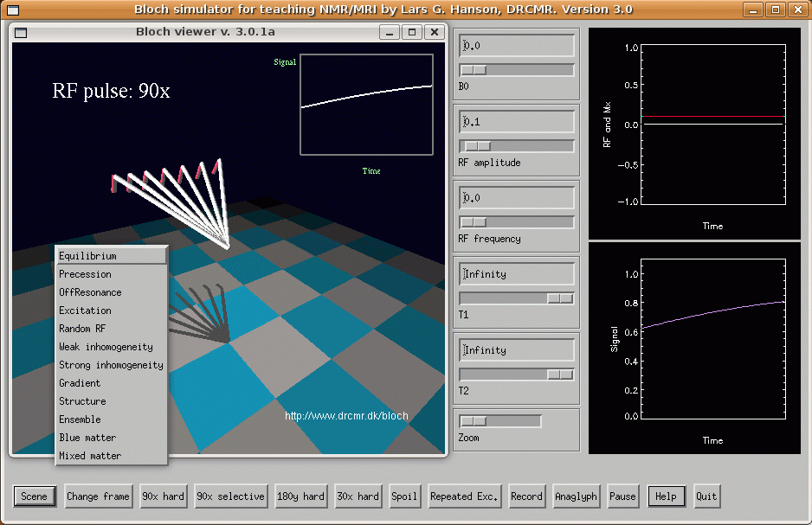Click the Change frame button
812x525 pixels.
pos(98,496)
